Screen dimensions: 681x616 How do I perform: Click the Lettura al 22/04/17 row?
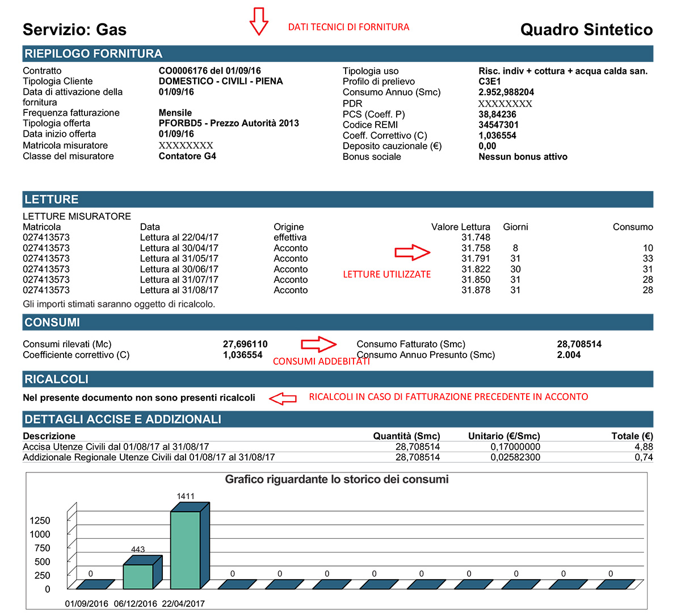338,238
